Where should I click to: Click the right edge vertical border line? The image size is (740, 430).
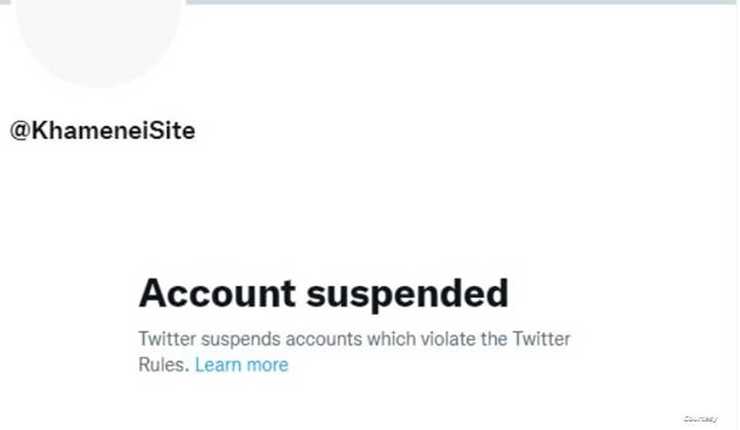[x=736, y=215]
